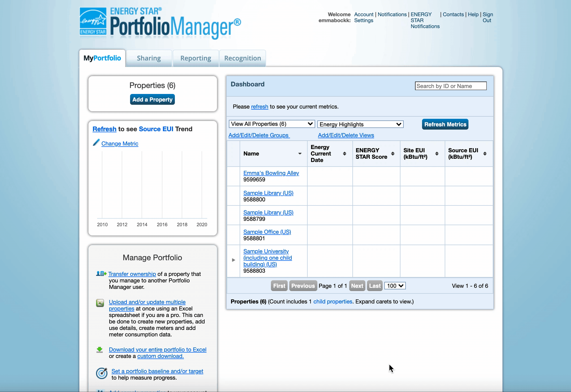Click the Change Metric link
Image resolution: width=571 pixels, height=392 pixels.
120,144
